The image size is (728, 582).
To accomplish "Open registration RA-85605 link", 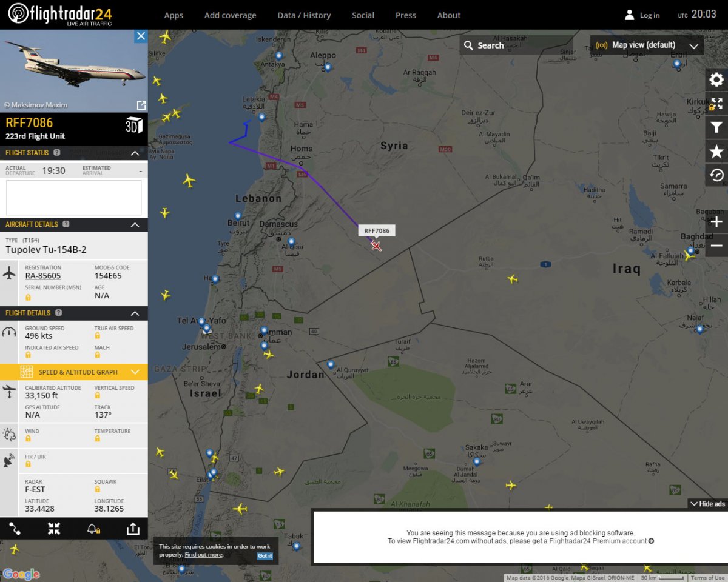I will click(x=44, y=276).
